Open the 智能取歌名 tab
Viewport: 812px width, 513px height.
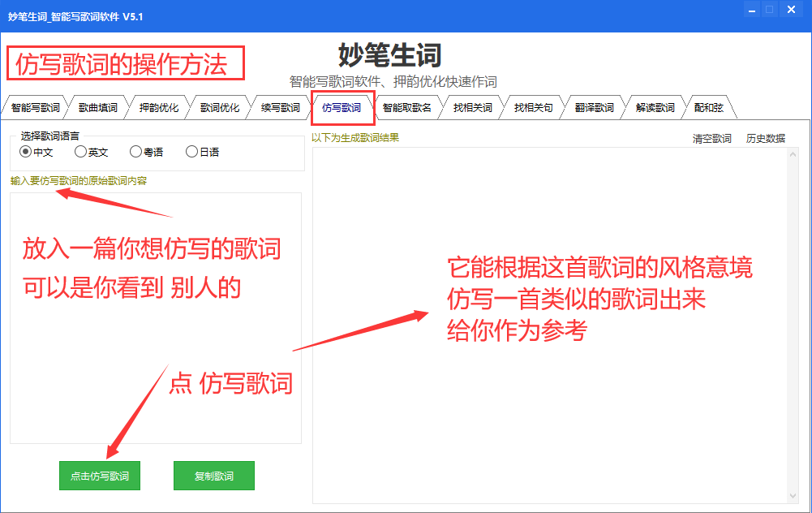coord(406,108)
